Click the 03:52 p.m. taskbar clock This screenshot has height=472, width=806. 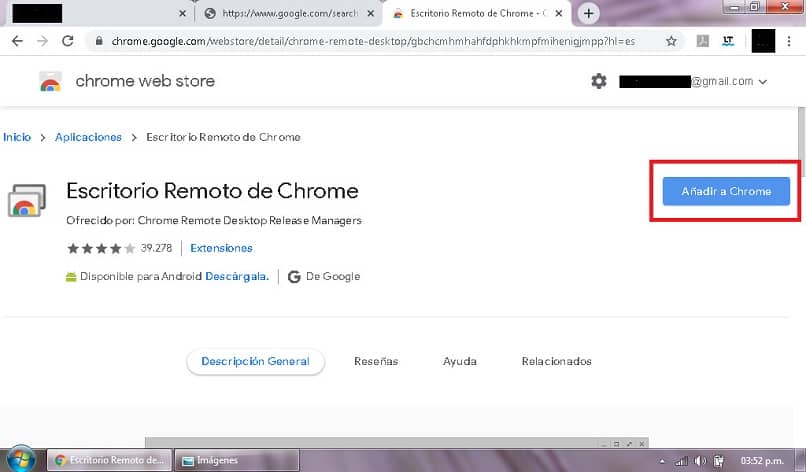click(x=762, y=461)
